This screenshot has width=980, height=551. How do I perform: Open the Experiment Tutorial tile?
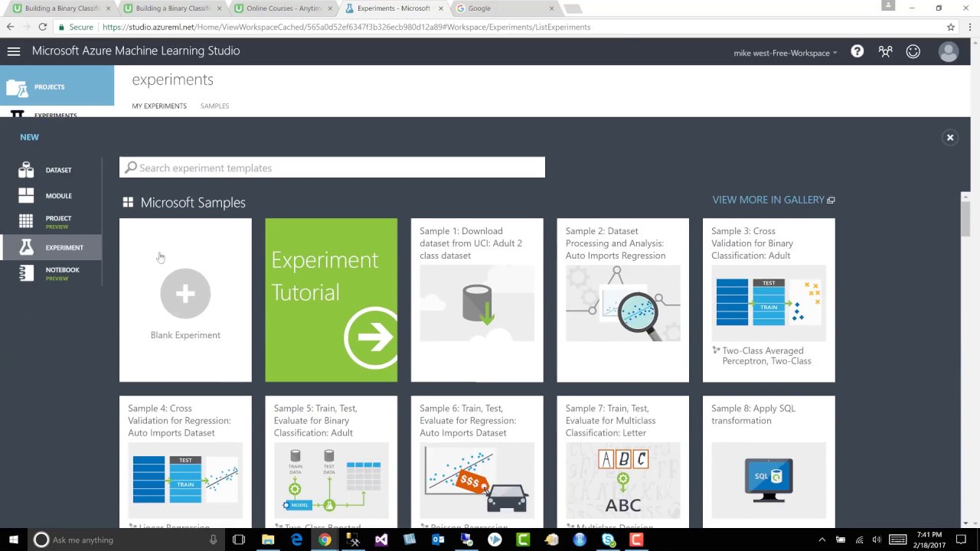pos(331,300)
